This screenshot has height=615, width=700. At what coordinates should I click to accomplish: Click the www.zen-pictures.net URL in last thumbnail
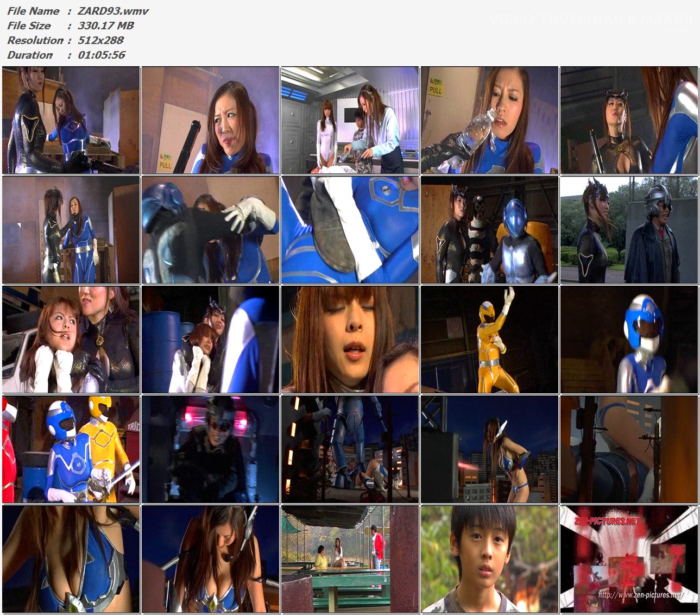pyautogui.click(x=640, y=594)
